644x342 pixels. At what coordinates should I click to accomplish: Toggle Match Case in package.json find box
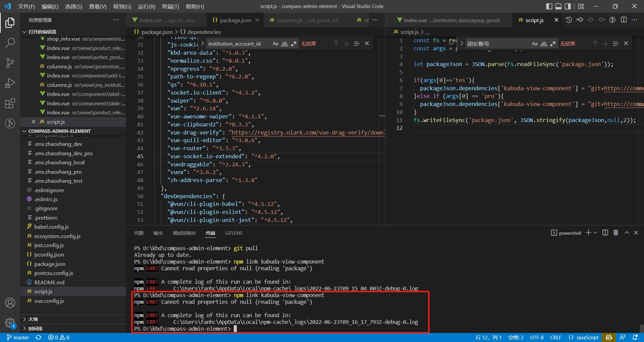click(x=275, y=44)
